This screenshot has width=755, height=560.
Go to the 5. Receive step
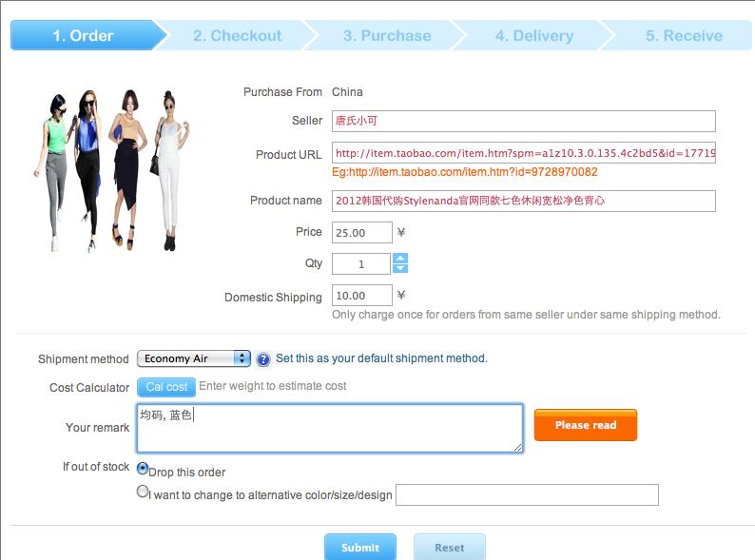[x=684, y=35]
